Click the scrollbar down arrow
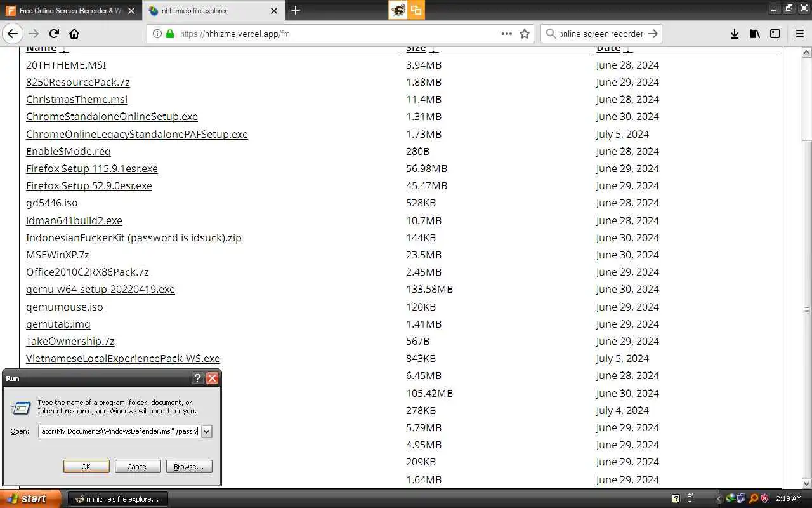 [806, 484]
